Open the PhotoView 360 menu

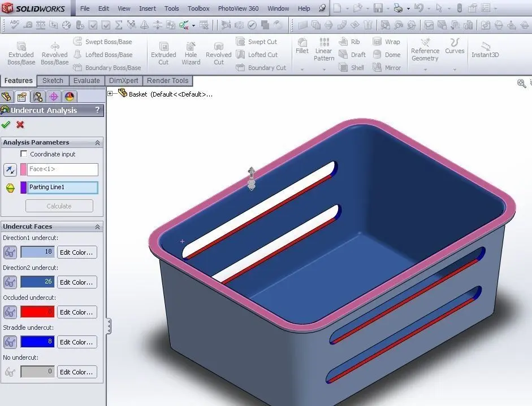[238, 8]
